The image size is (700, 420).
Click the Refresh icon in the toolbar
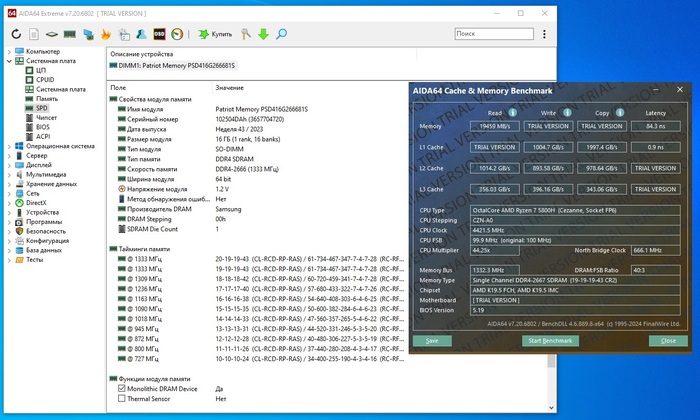click(x=16, y=34)
